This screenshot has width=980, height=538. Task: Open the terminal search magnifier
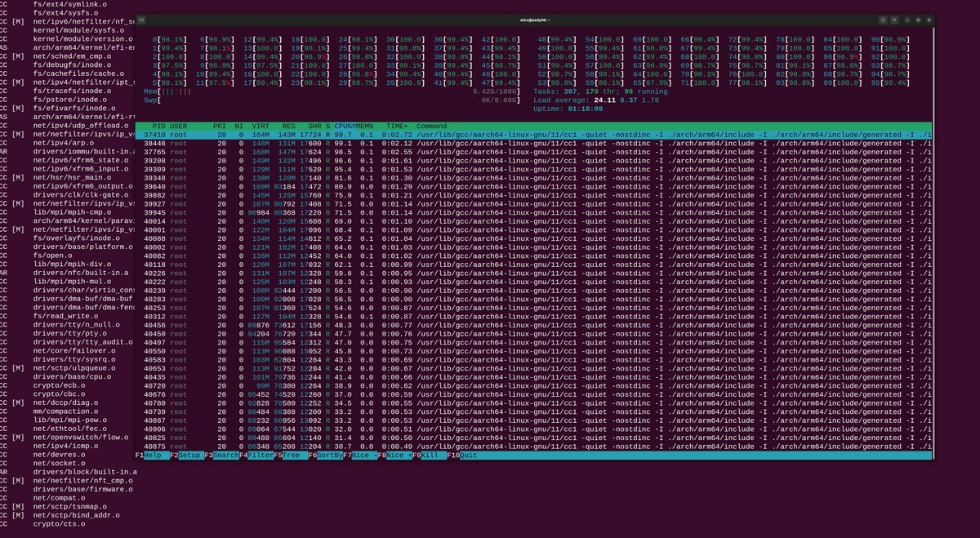[884, 19]
